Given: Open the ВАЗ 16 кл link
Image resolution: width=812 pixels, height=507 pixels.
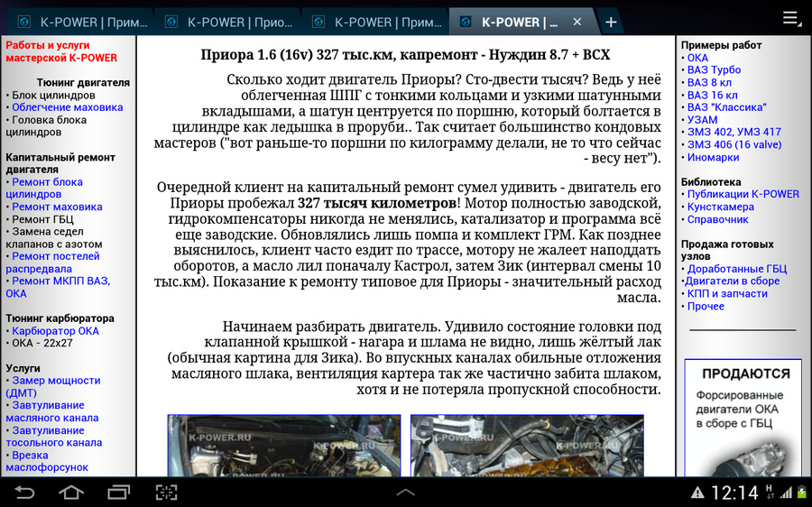Looking at the screenshot, I should pyautogui.click(x=712, y=95).
